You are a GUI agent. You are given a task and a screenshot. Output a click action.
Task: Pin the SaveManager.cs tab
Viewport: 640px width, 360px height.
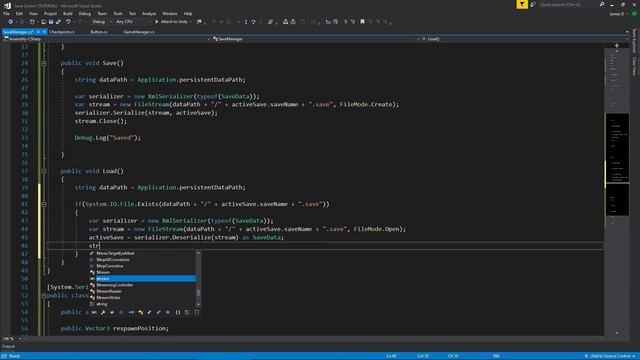(38, 32)
